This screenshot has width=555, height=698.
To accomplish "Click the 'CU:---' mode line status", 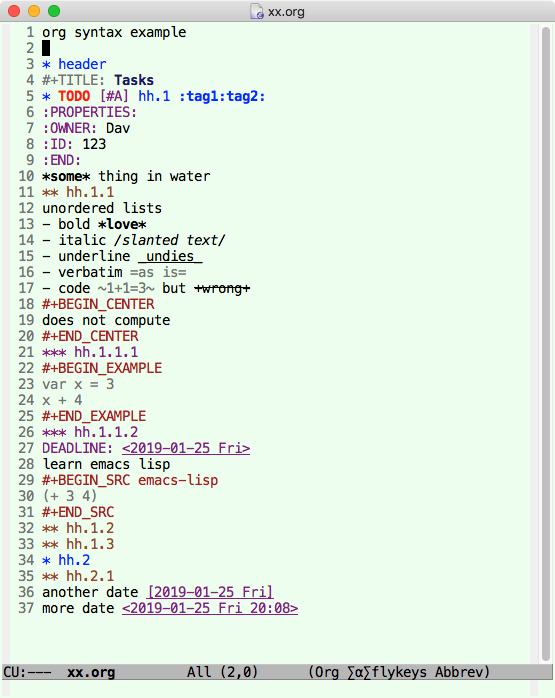I will tap(27, 672).
